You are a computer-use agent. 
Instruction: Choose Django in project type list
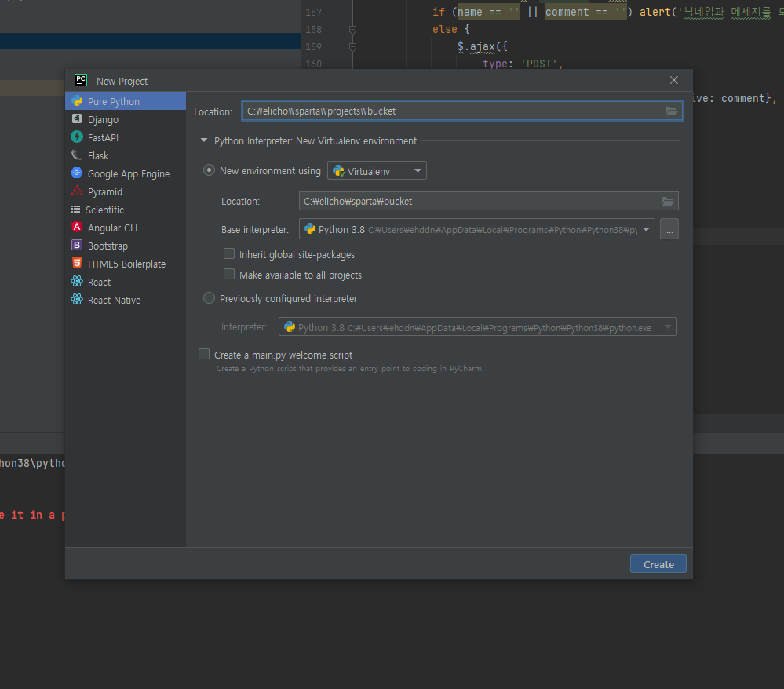click(126, 119)
